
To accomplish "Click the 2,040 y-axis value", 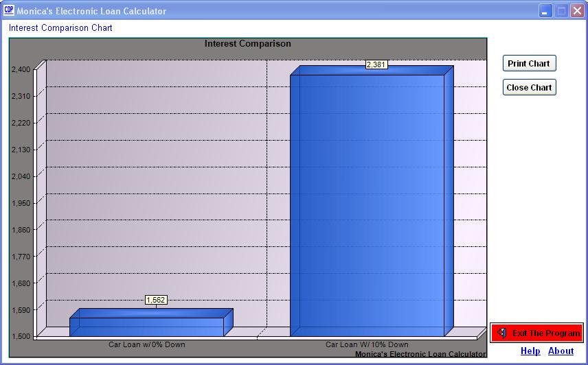I will click(21, 176).
